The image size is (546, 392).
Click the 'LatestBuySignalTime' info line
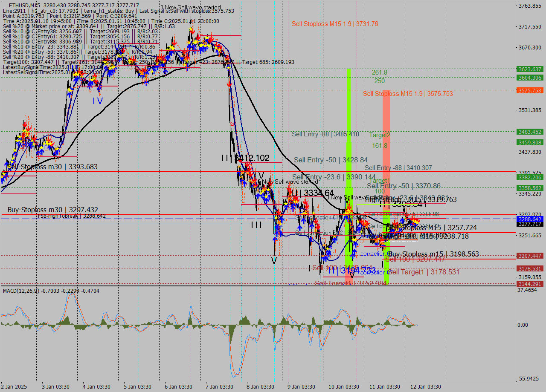[52, 67]
